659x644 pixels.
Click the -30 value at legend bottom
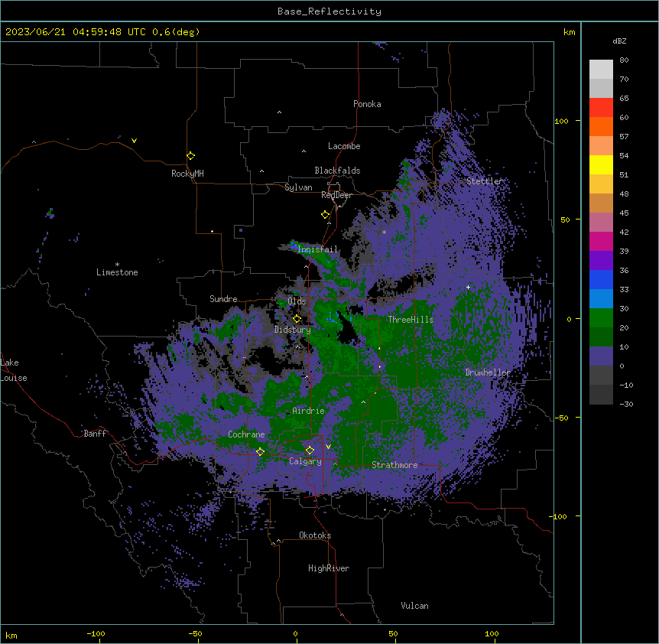pos(626,404)
